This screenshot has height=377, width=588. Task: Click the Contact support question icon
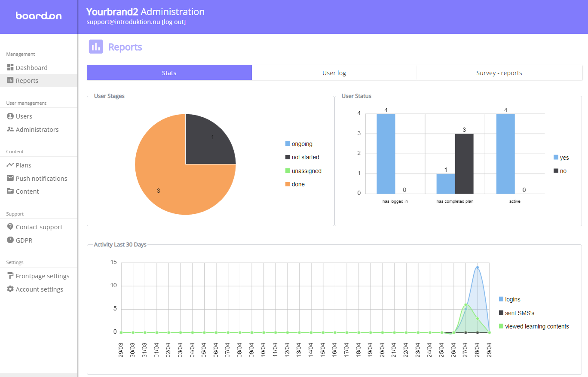[10, 227]
